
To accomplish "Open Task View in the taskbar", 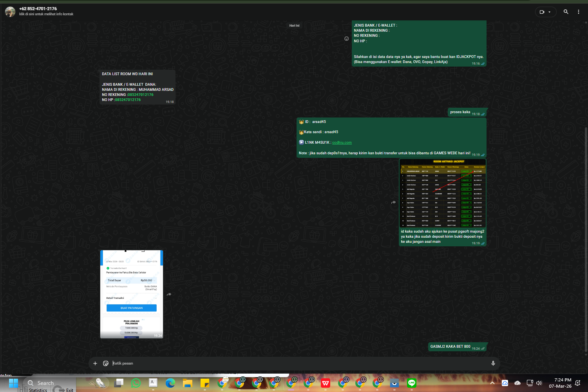I will pyautogui.click(x=119, y=383).
